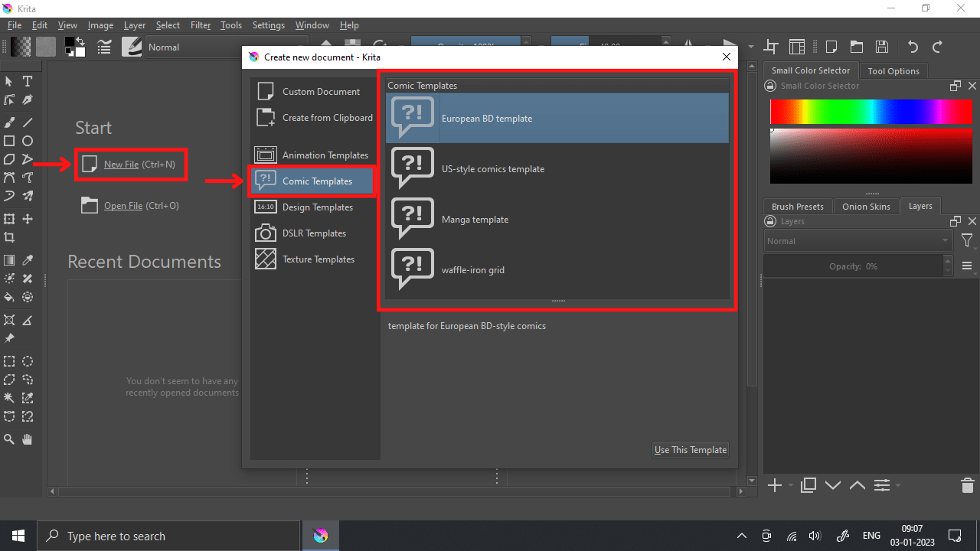Image resolution: width=980 pixels, height=551 pixels.
Task: Float the Layers docker
Action: coord(955,221)
